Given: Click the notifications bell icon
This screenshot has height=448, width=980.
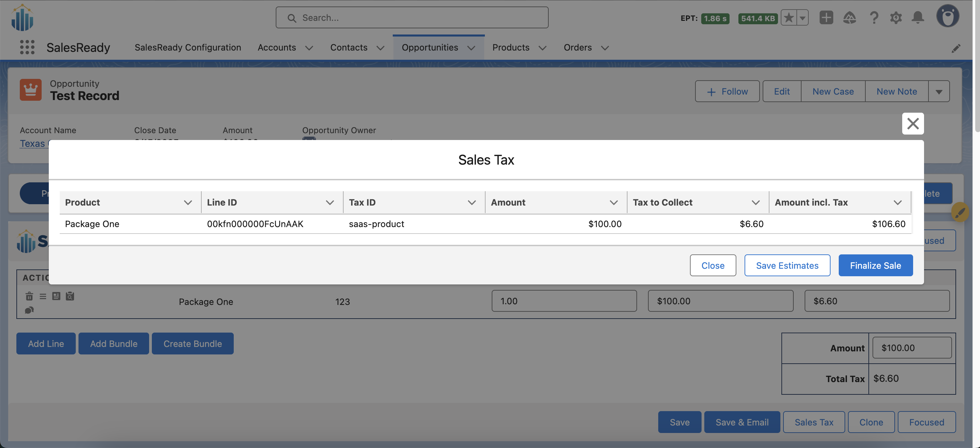Looking at the screenshot, I should (x=918, y=17).
